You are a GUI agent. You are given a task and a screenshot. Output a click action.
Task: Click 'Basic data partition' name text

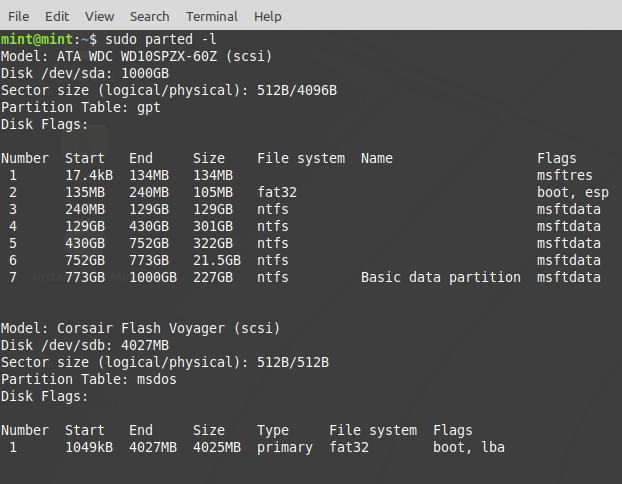pyautogui.click(x=440, y=277)
